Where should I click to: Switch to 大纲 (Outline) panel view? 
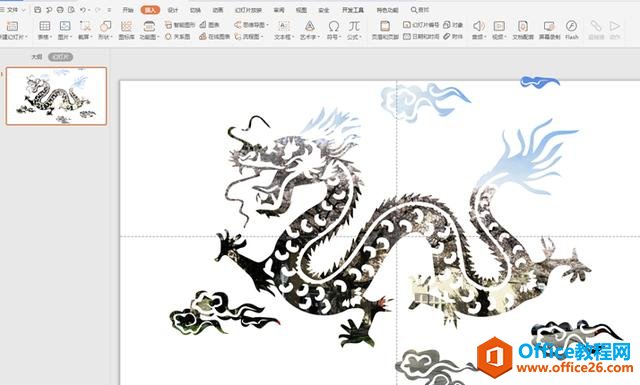point(37,57)
